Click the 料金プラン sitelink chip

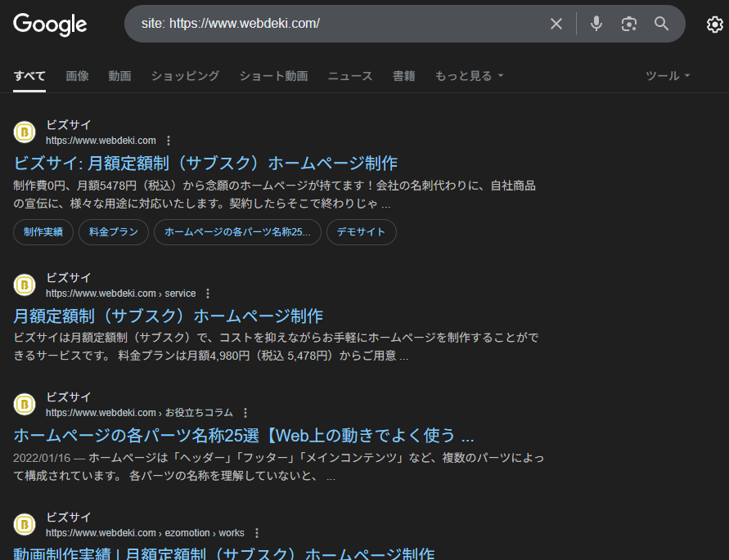[114, 232]
